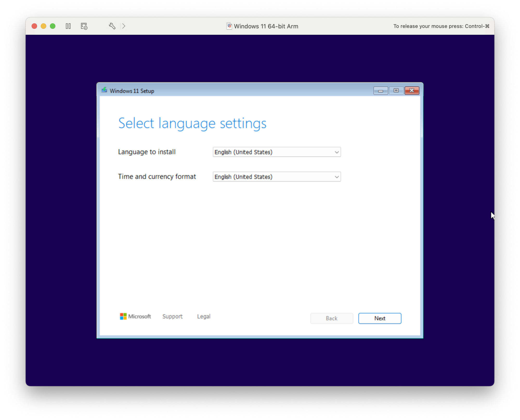
Task: Close the Windows 11 Setup dialog
Action: pyautogui.click(x=412, y=91)
